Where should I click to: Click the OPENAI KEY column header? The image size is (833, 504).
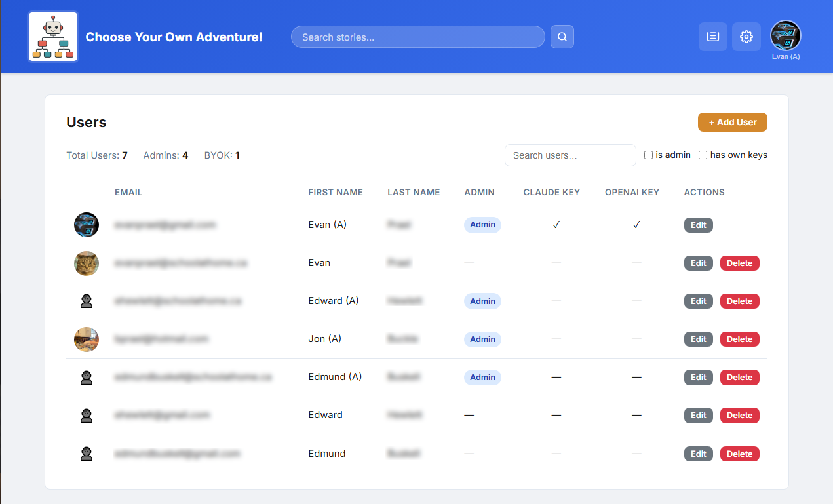[632, 192]
